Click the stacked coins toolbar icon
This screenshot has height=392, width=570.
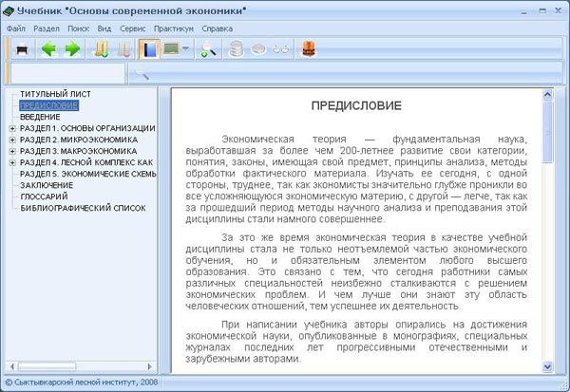coord(236,49)
